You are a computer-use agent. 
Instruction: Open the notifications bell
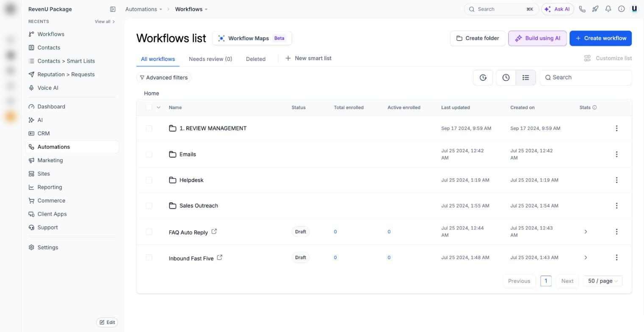click(x=608, y=9)
